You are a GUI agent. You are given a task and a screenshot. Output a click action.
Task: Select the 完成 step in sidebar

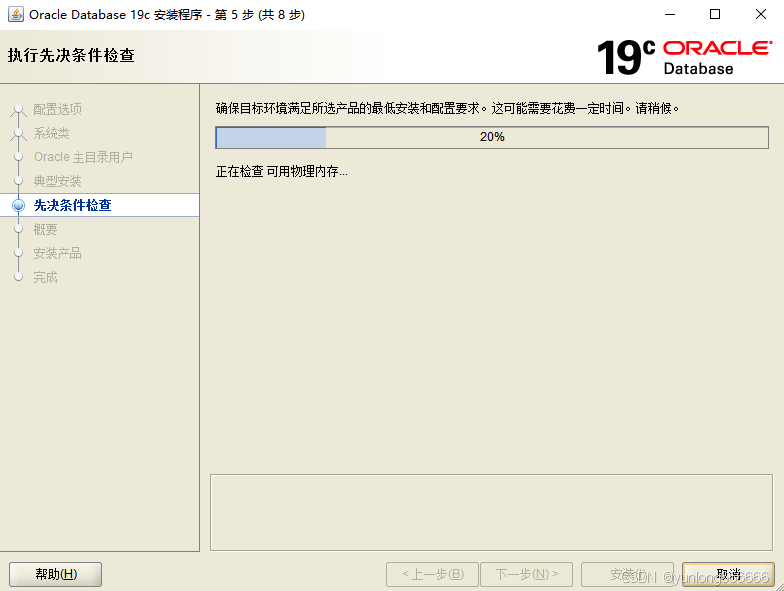pos(46,277)
